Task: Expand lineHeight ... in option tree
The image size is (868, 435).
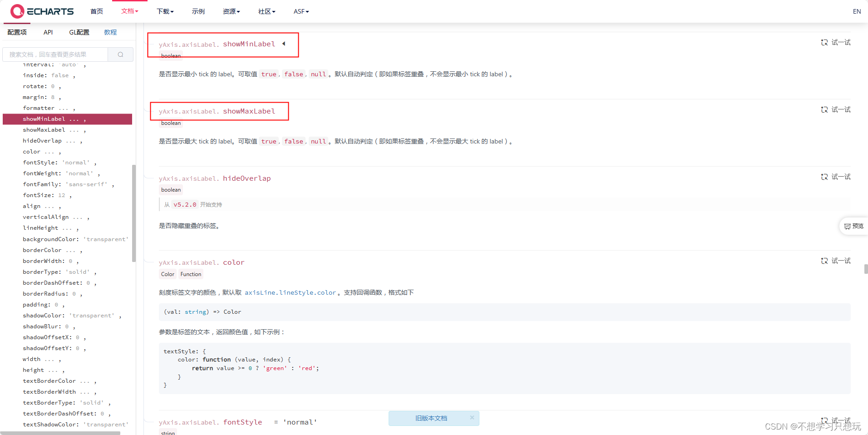Action: coord(51,228)
